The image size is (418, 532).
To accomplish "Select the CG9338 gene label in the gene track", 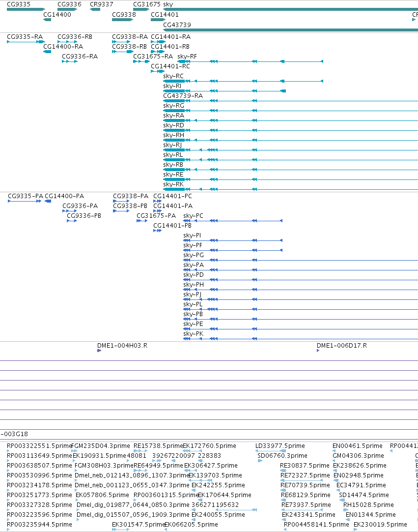I will [124, 15].
